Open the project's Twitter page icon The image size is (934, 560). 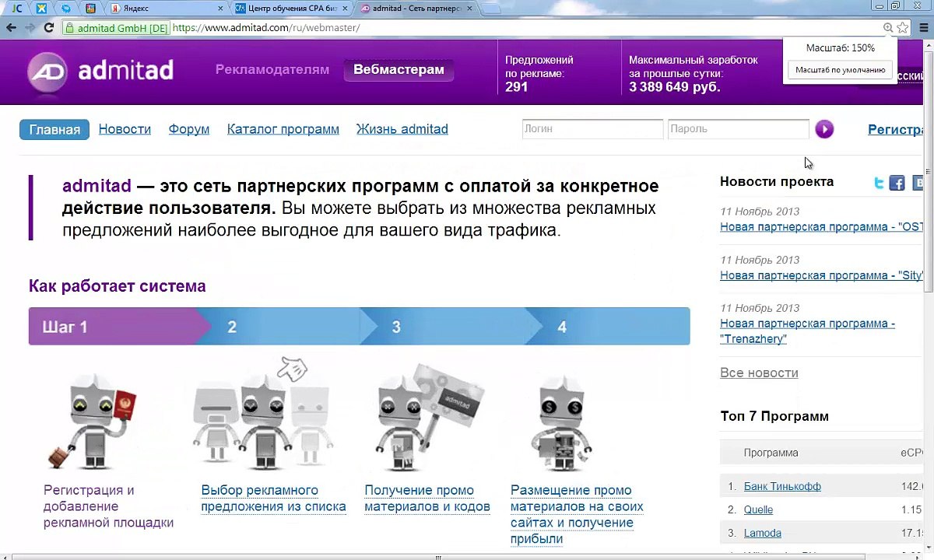click(x=879, y=183)
